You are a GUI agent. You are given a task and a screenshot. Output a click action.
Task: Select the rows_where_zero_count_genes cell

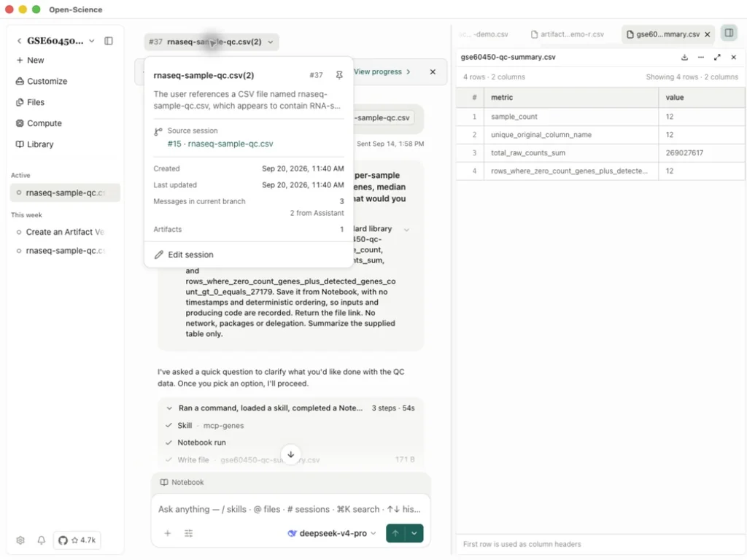pyautogui.click(x=571, y=171)
